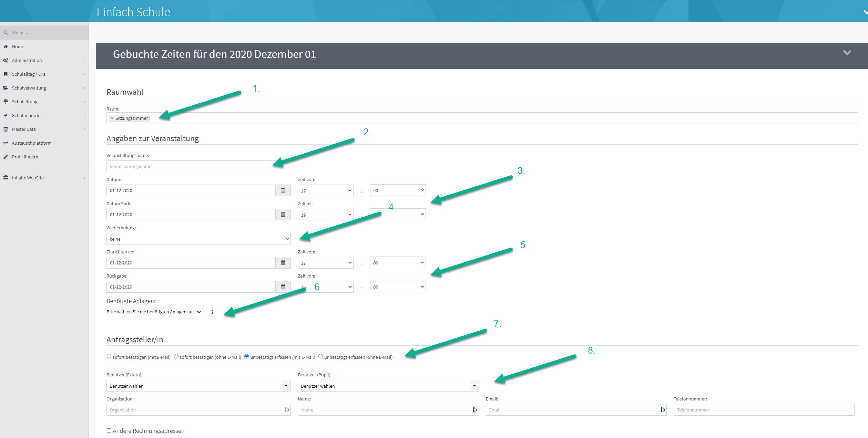The width and height of the screenshot is (868, 438).
Task: Expand the Inhalte WebSite menu item
Action: [x=44, y=178]
